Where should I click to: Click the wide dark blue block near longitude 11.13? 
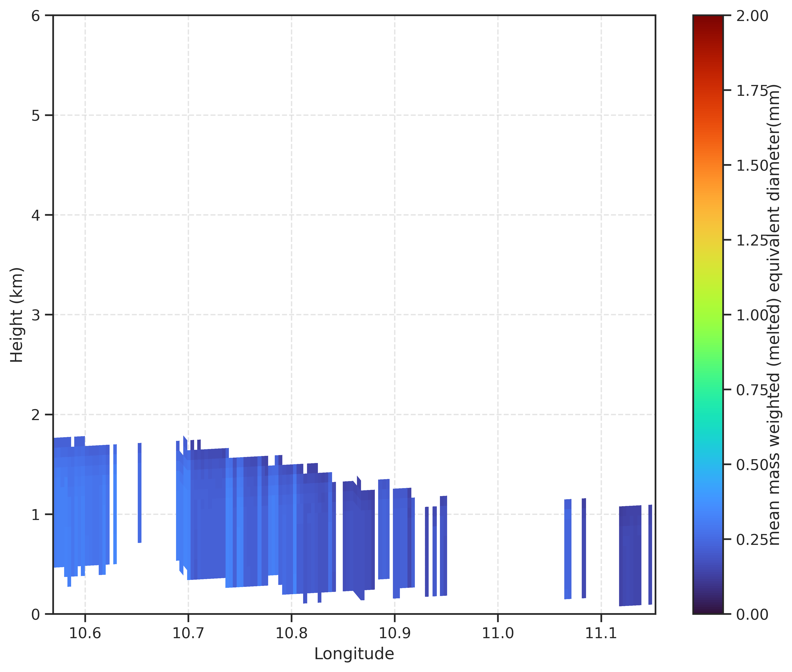tap(630, 556)
